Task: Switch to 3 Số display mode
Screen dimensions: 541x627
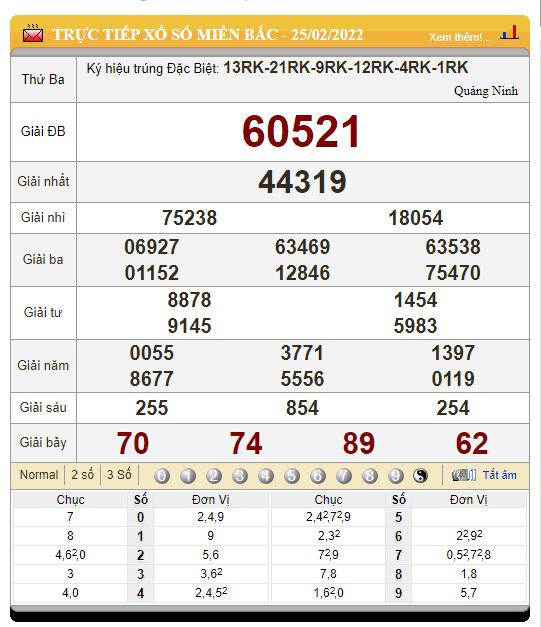Action: point(119,475)
